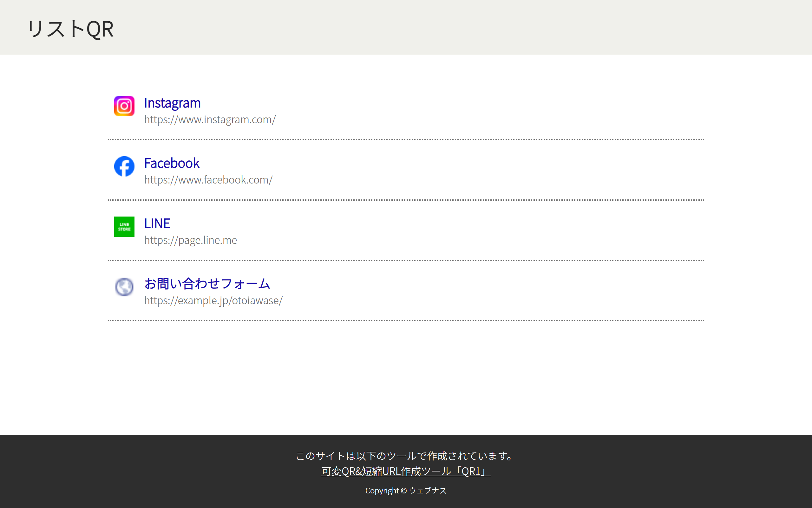
Task: Click the Copyright © ウェブナス text
Action: (x=406, y=491)
